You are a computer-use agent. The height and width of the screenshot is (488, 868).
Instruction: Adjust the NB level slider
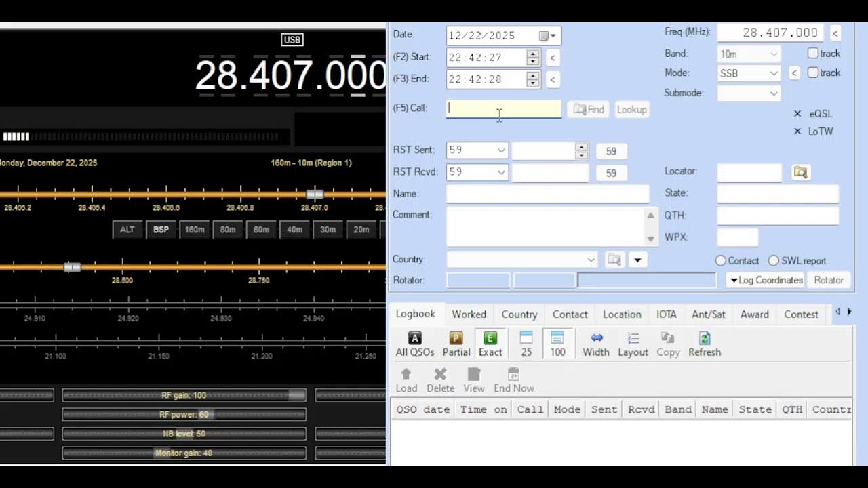pos(184,434)
